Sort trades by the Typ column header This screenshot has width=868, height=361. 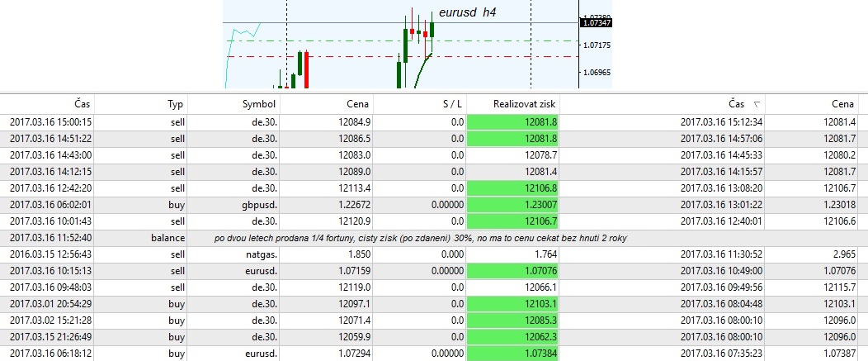(175, 104)
